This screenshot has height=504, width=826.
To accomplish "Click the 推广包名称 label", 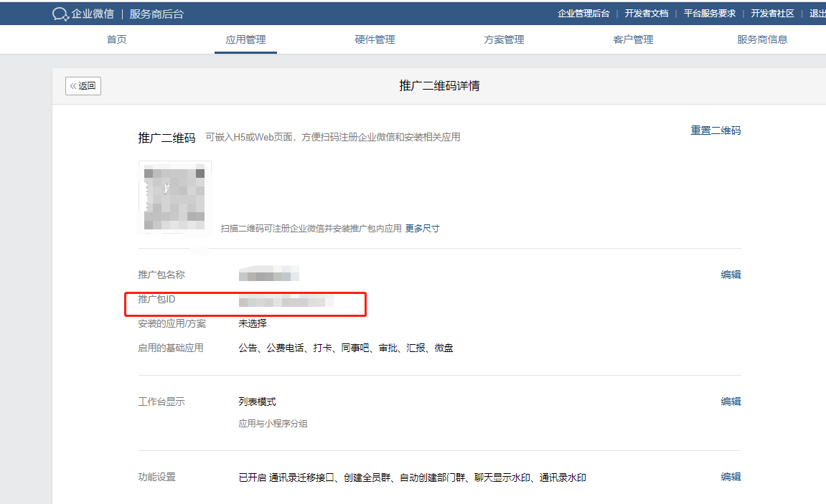I will click(x=161, y=275).
